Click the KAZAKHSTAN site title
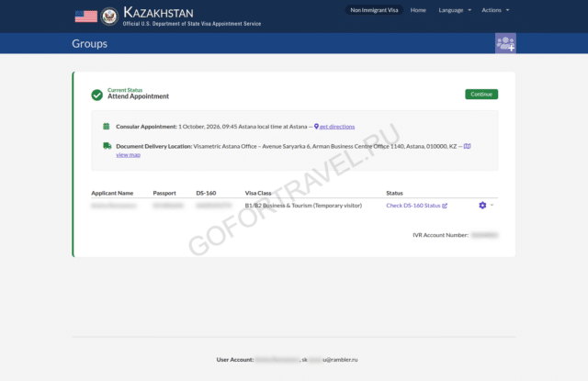Image resolution: width=588 pixels, height=381 pixels. pos(158,12)
